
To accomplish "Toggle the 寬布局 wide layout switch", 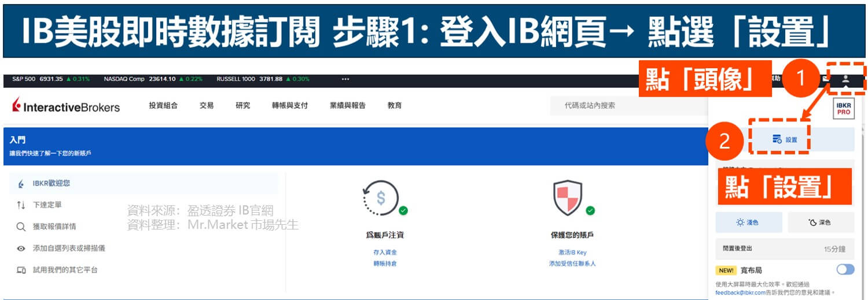I will point(845,269).
